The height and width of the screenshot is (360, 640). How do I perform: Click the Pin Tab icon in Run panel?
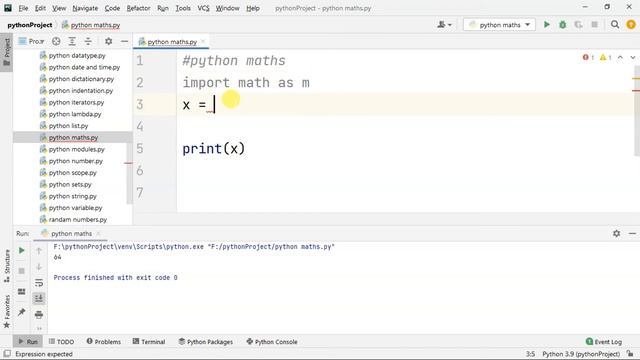(x=22, y=312)
